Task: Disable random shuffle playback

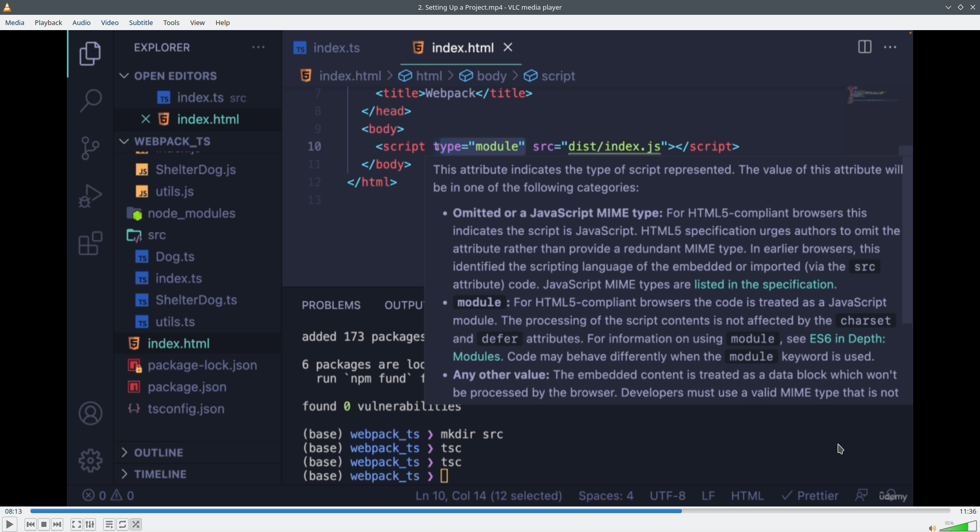Action: (136, 524)
